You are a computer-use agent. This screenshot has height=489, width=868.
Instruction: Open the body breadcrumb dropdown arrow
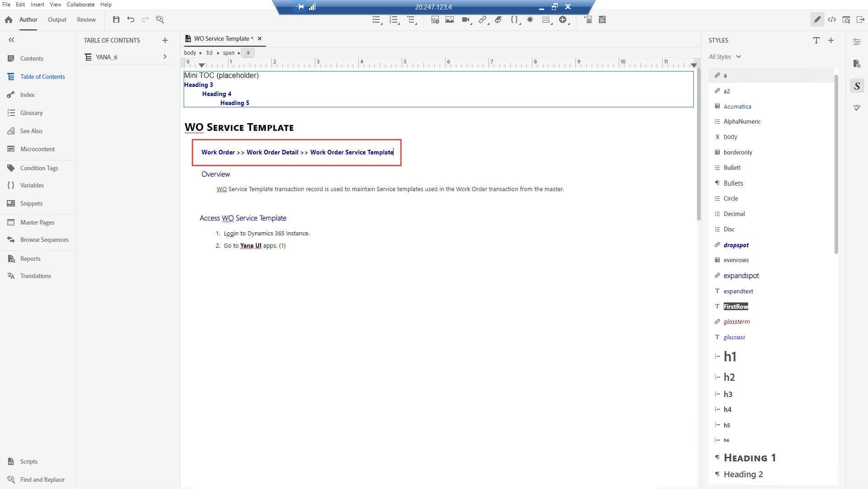point(199,53)
